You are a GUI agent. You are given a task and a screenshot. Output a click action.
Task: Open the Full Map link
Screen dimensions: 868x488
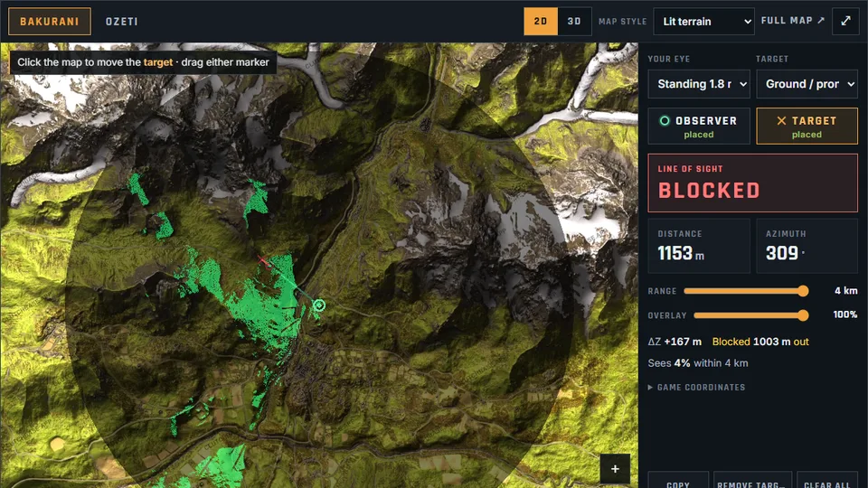(x=793, y=21)
